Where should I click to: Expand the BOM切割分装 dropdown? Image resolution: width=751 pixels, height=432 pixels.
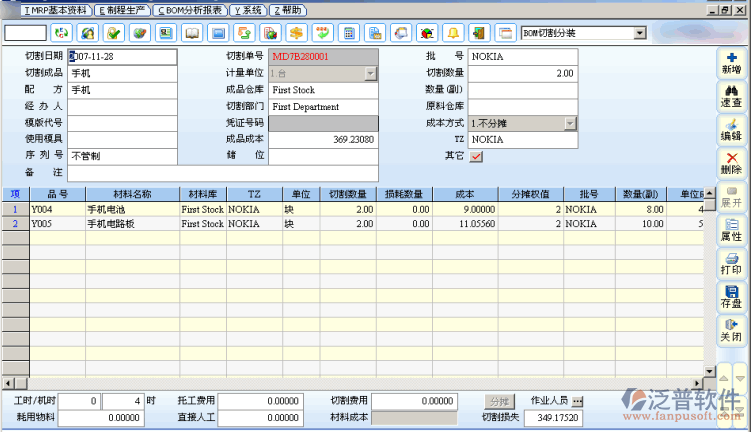pyautogui.click(x=639, y=33)
